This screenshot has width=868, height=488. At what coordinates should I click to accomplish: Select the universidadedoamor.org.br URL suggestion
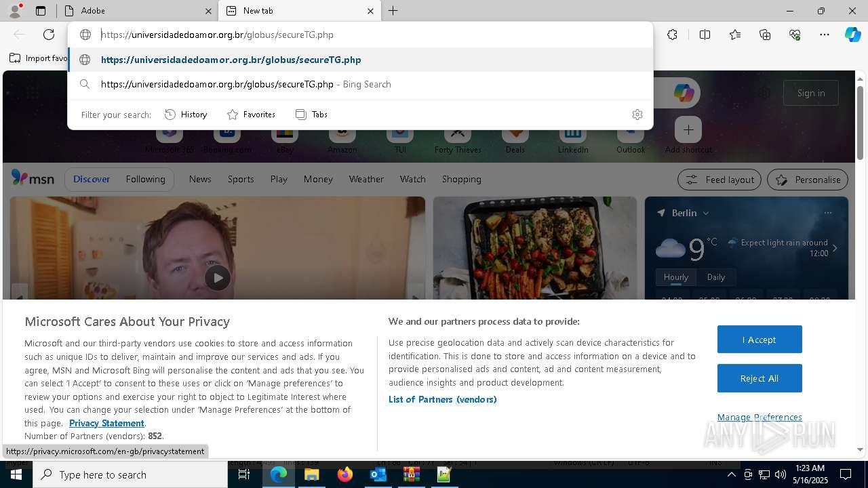point(360,60)
